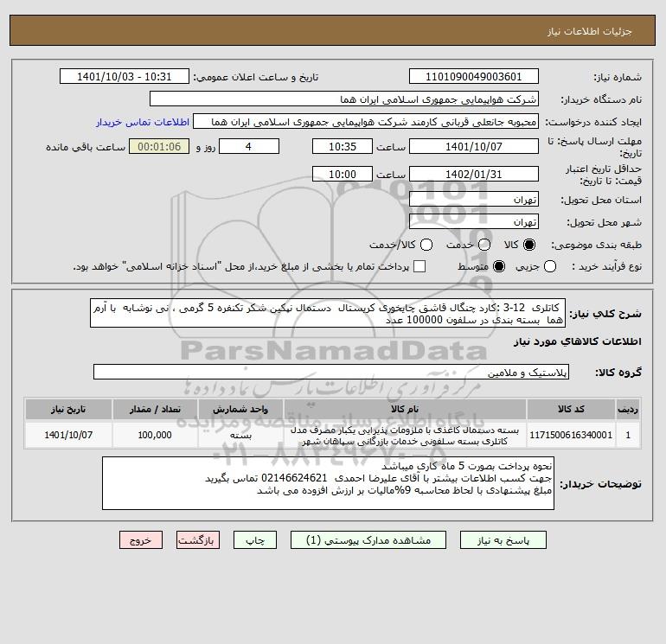This screenshot has height=644, width=666.
Task: Click the پاسخ به نیاز button
Action: (503, 540)
